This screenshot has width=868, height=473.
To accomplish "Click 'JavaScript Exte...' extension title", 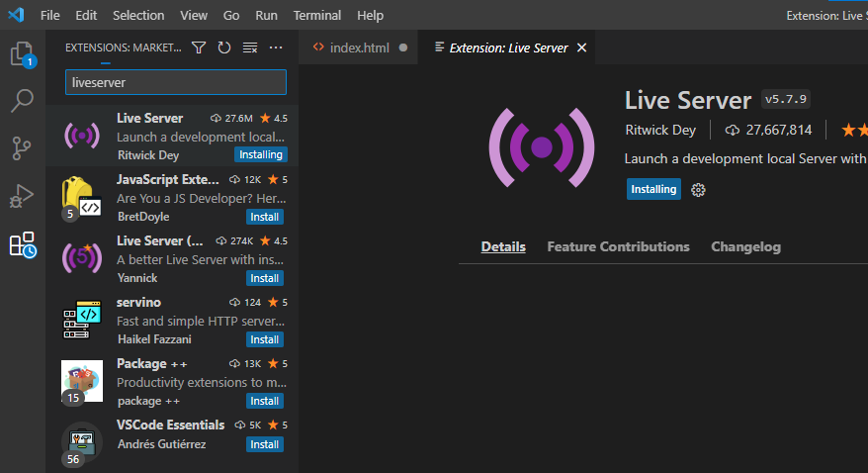I will tap(168, 179).
